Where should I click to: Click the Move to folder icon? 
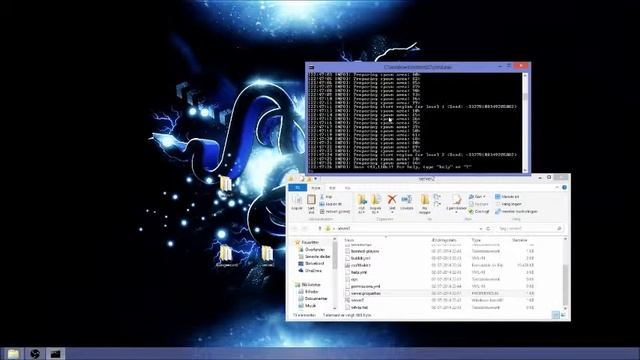[x=361, y=200]
